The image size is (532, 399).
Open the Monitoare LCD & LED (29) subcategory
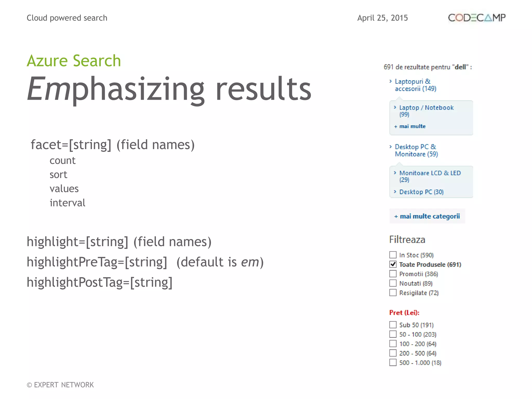pos(430,176)
